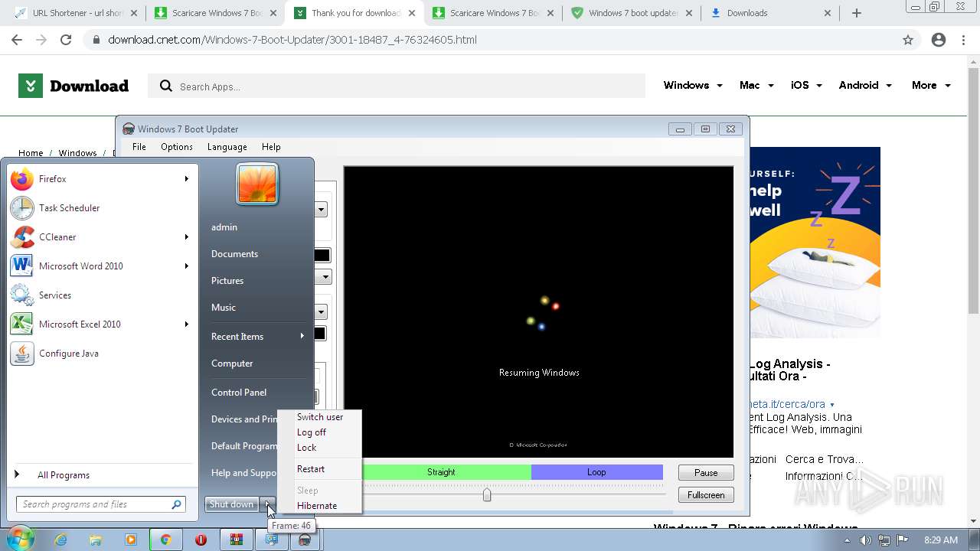Launch Task Scheduler from Start menu

coord(69,208)
